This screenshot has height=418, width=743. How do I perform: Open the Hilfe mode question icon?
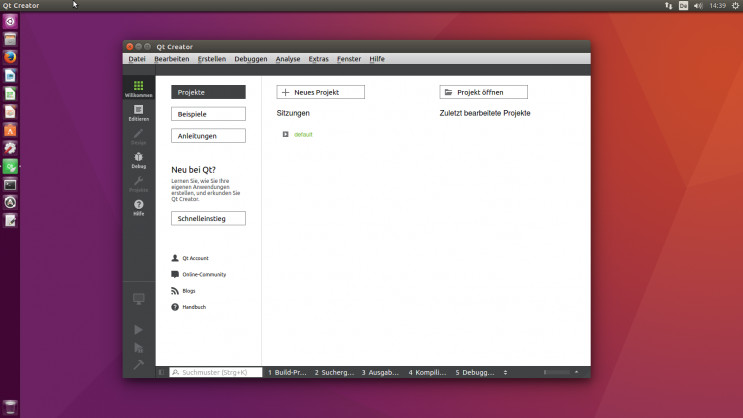(138, 208)
